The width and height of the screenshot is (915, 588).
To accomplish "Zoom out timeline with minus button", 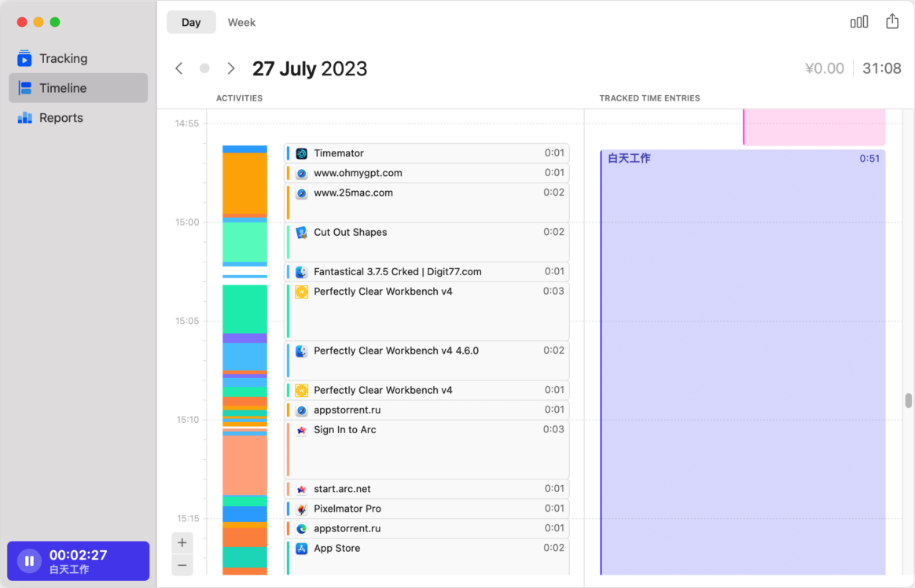I will point(182,565).
